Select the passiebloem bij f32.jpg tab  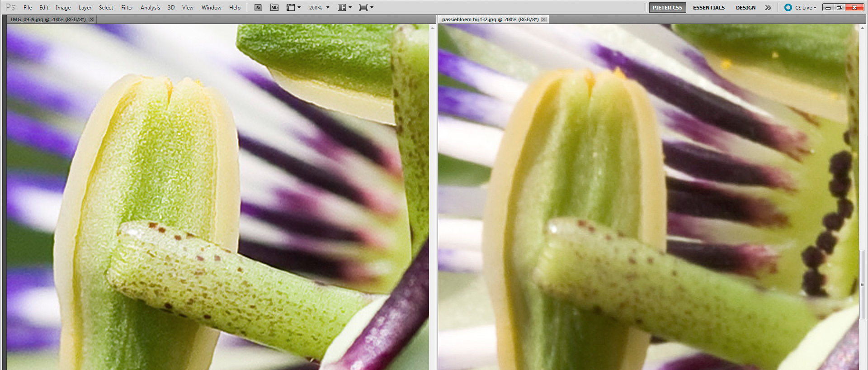[490, 19]
